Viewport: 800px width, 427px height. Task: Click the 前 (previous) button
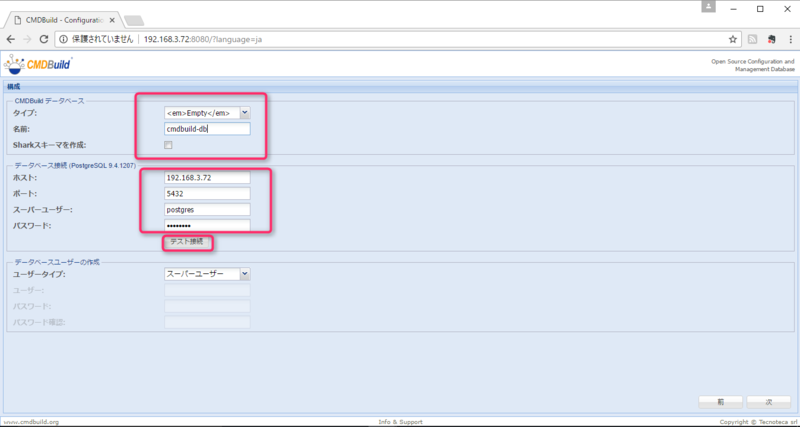[720, 402]
